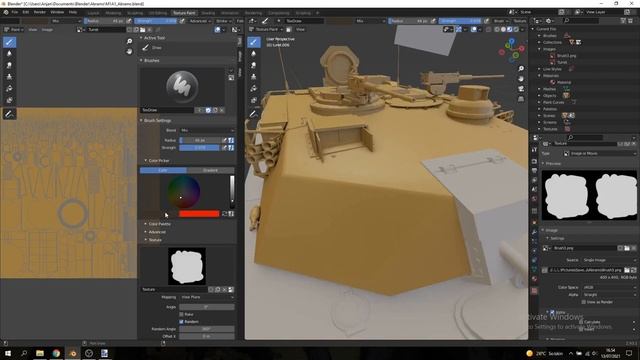Toggle the Alpha checkbox in the properties panel

tap(552, 312)
